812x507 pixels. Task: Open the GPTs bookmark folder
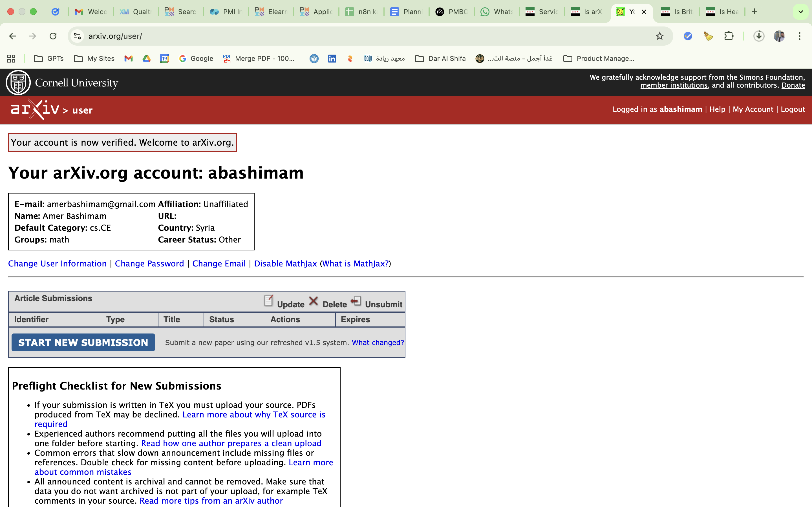(49, 59)
